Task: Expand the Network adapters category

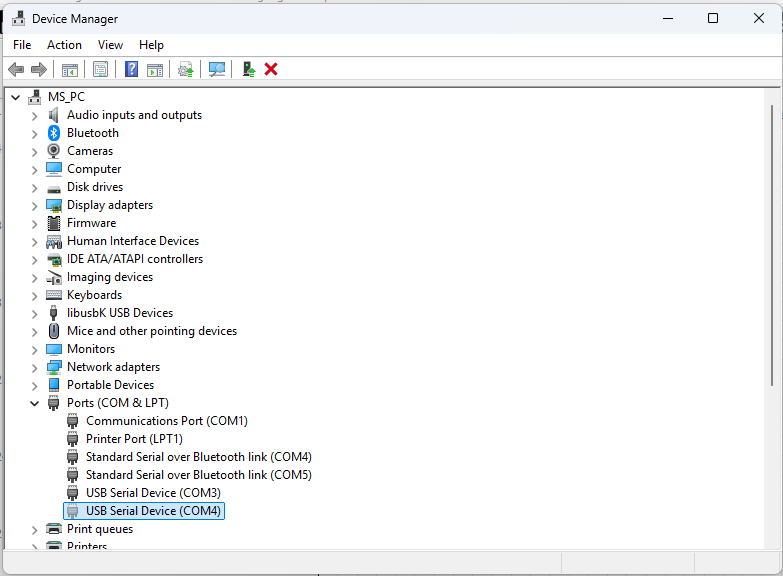Action: click(x=34, y=368)
